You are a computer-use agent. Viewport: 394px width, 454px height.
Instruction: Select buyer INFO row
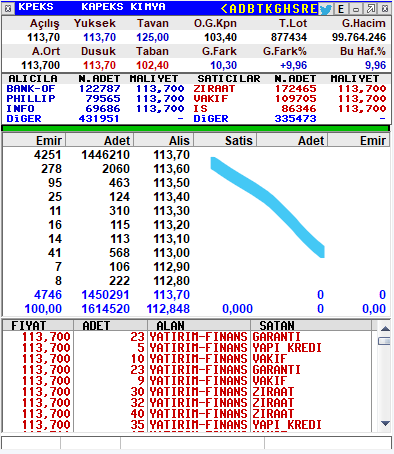coord(95,109)
